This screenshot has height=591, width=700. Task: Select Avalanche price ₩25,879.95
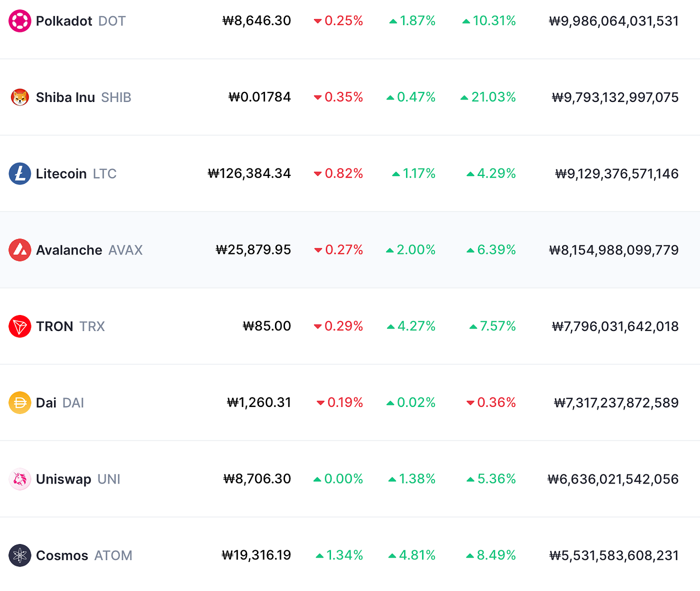coord(253,249)
